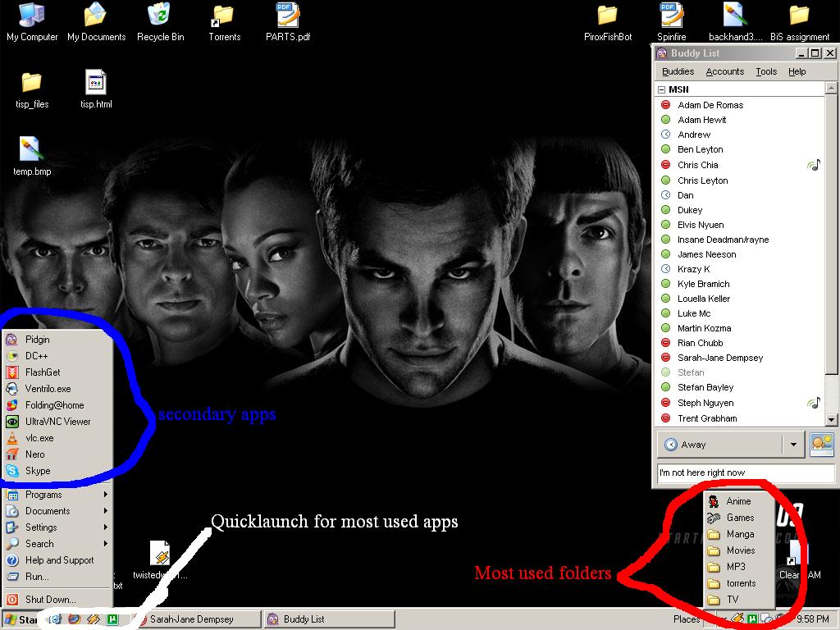Launch Pidgin from the Start menu
The width and height of the screenshot is (840, 630).
pos(57,340)
